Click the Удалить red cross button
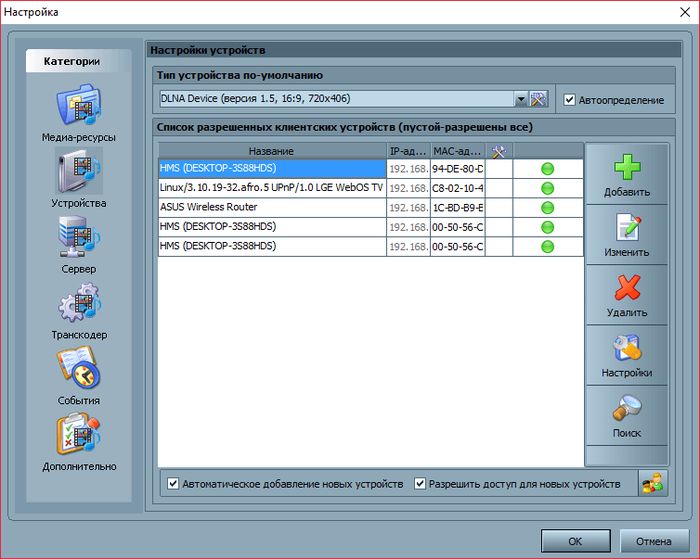Image resolution: width=700 pixels, height=559 pixels. coord(626,293)
